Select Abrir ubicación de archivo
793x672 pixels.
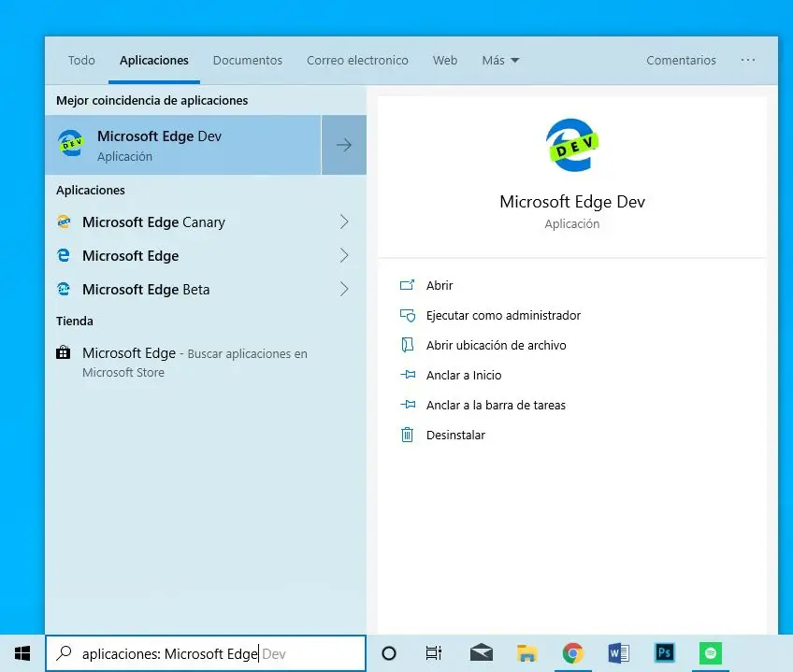(497, 346)
